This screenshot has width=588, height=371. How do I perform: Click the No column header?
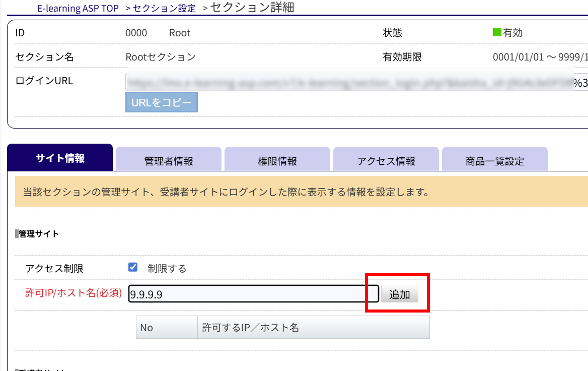click(146, 328)
